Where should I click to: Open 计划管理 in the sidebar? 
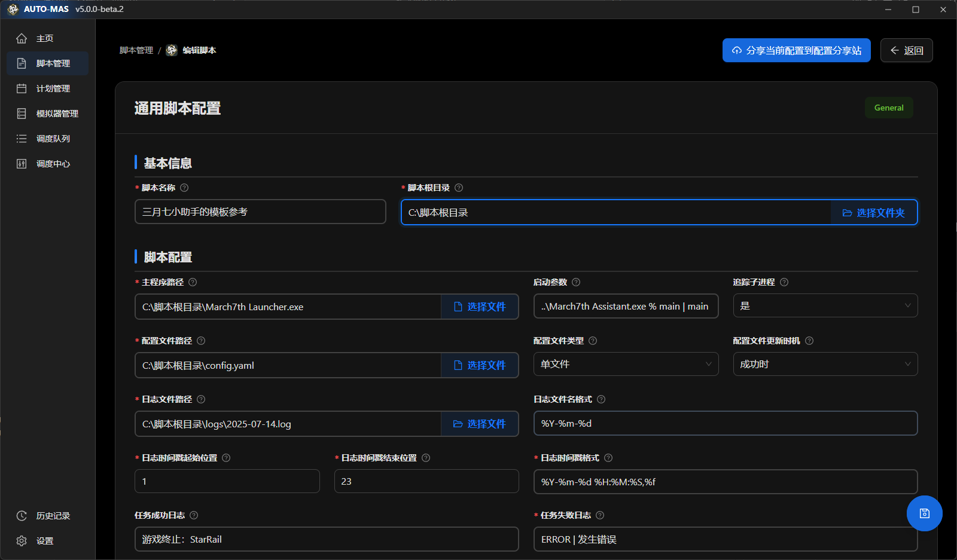tap(53, 88)
